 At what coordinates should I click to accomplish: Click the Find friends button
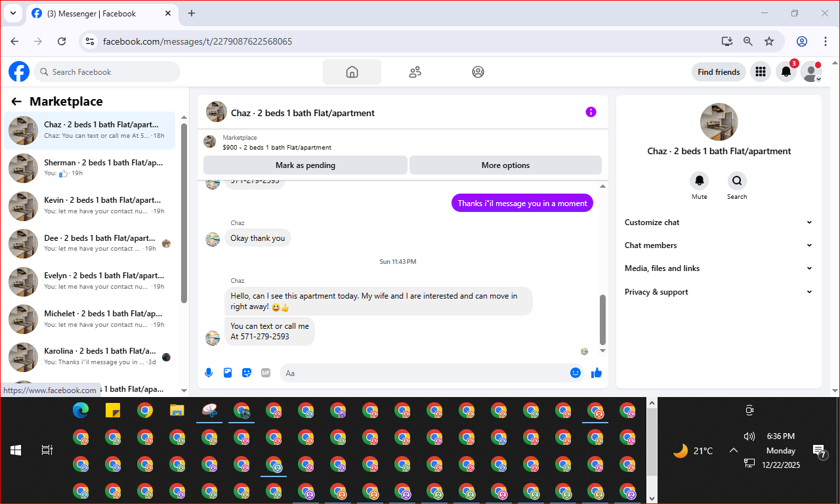click(719, 72)
